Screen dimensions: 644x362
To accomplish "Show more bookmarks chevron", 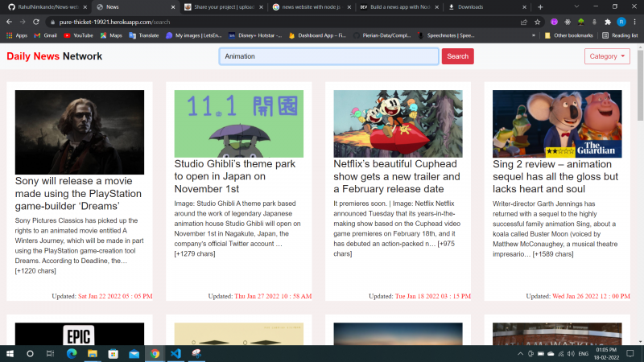I will [x=534, y=35].
